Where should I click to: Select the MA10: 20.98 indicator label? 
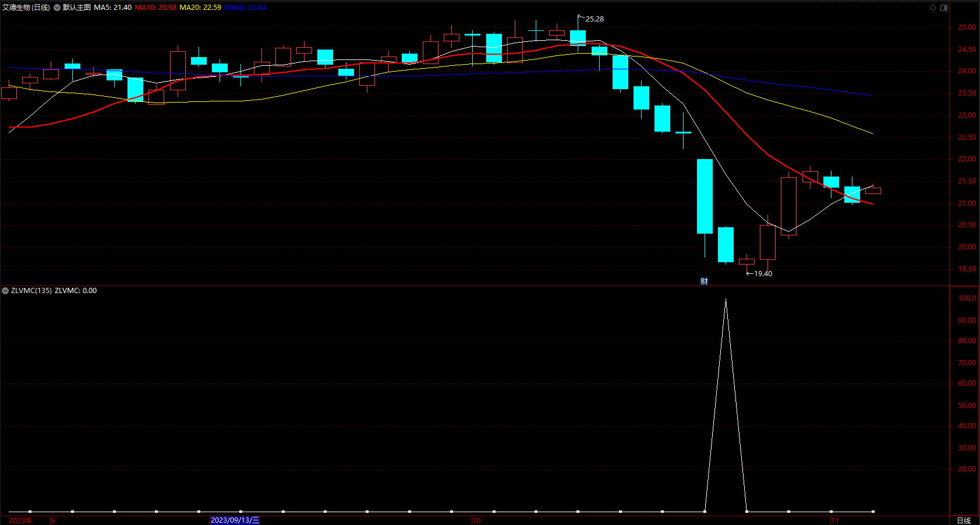tap(155, 8)
